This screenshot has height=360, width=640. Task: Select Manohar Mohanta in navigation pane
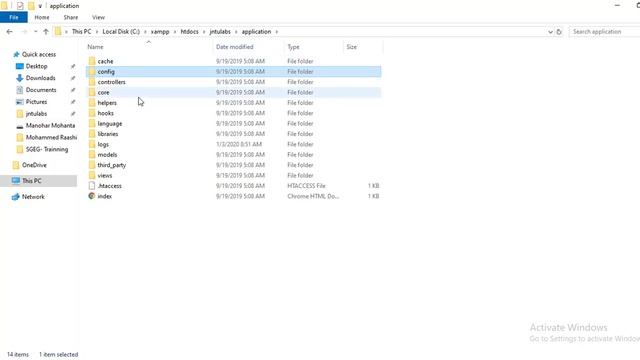pos(50,125)
